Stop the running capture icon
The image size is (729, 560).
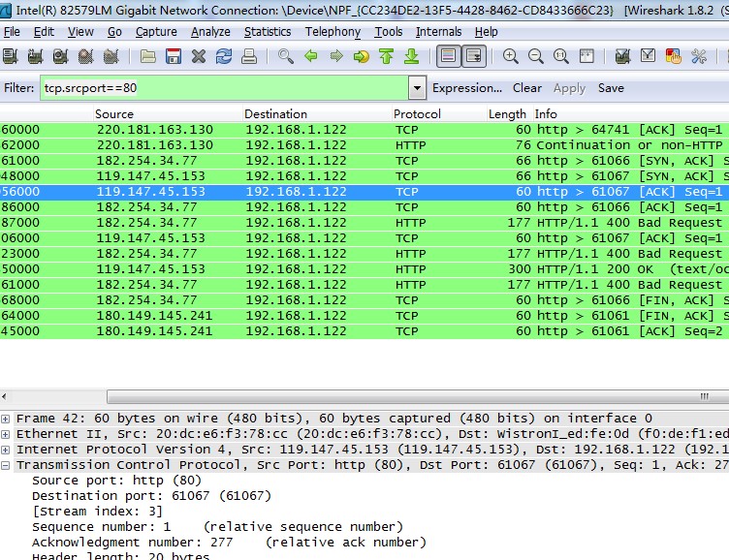(x=85, y=57)
